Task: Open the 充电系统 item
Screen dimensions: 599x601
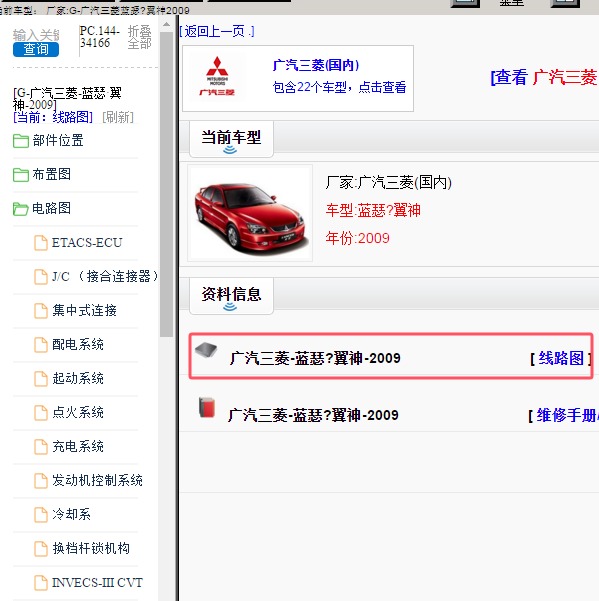Action: pos(78,446)
